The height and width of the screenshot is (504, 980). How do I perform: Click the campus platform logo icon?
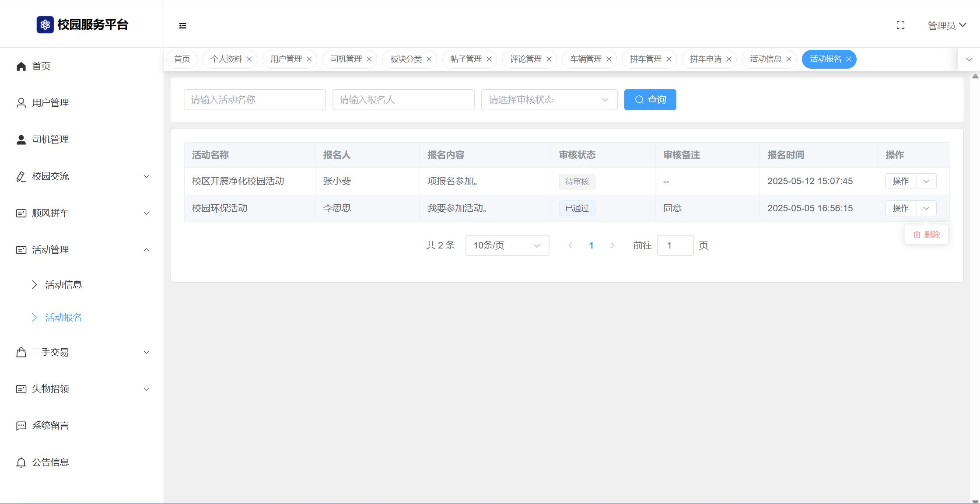[x=45, y=25]
